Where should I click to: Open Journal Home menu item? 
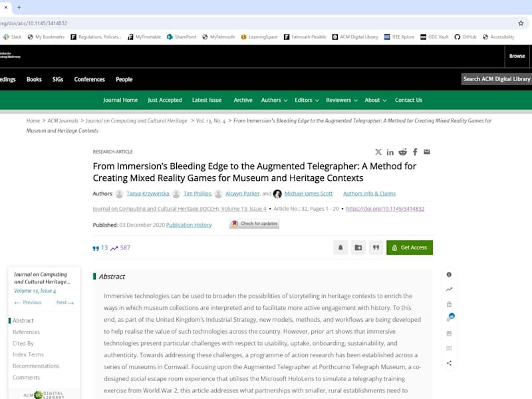pyautogui.click(x=120, y=100)
